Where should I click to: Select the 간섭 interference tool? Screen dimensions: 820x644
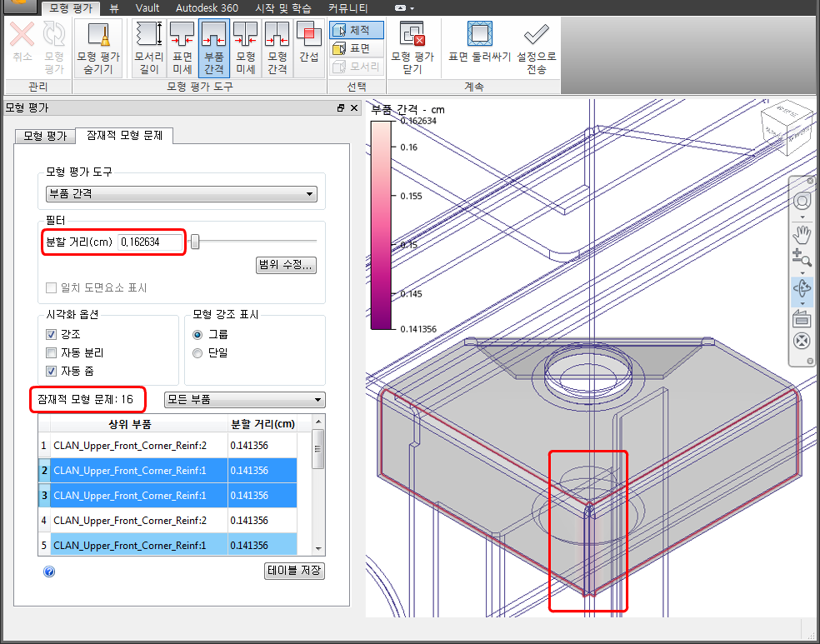pos(309,48)
